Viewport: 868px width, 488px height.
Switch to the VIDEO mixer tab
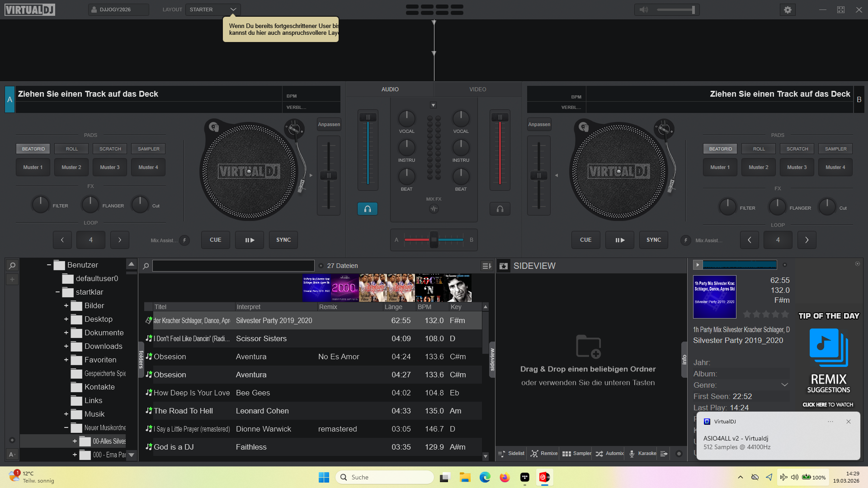[477, 89]
